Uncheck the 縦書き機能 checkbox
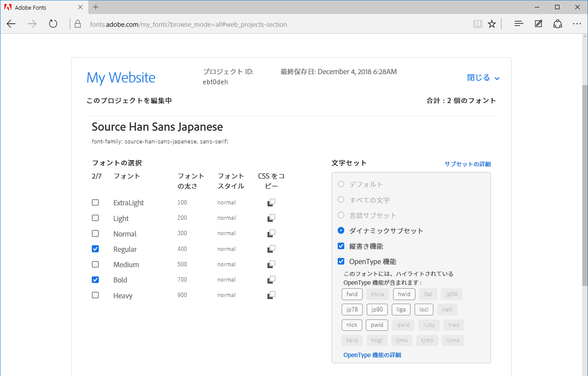The width and height of the screenshot is (588, 376). click(341, 246)
